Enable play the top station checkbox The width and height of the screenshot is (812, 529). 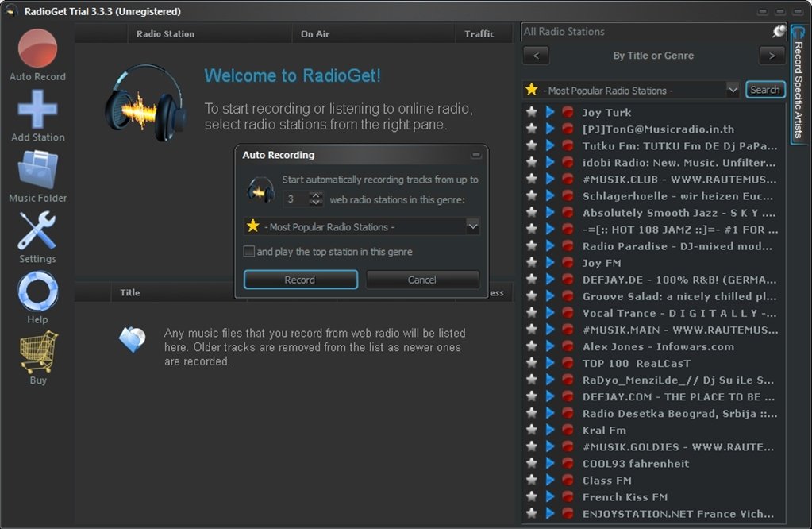point(249,251)
